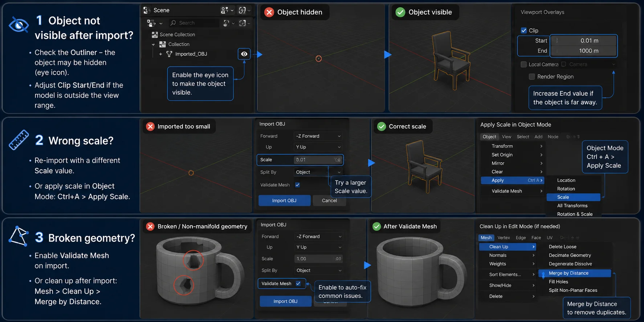Choose Rotation & Scale entry

575,214
